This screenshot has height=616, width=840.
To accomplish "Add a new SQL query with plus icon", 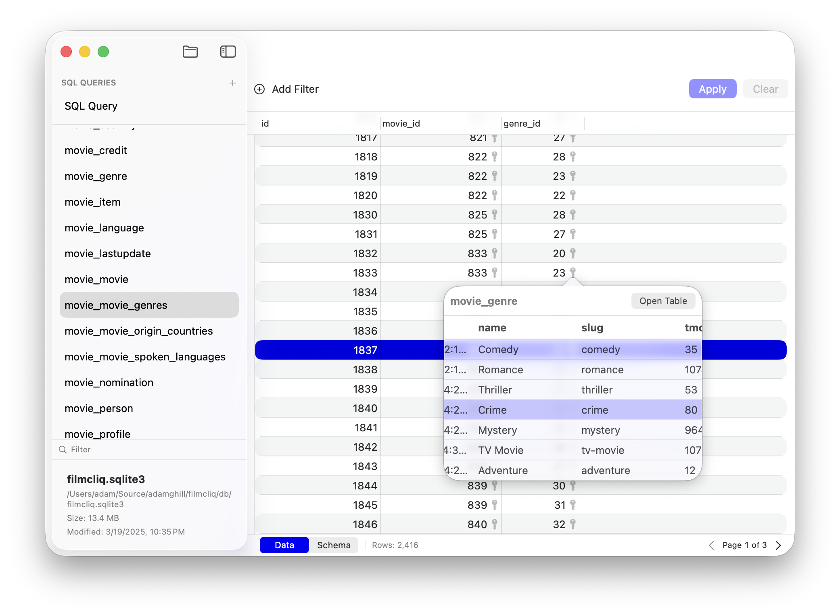I will [x=233, y=83].
